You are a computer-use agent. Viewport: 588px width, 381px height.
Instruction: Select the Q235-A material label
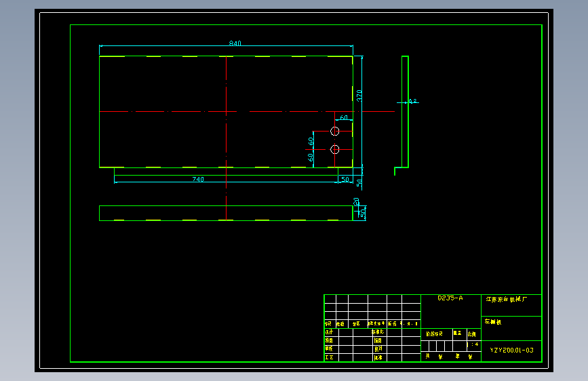pyautogui.click(x=450, y=298)
